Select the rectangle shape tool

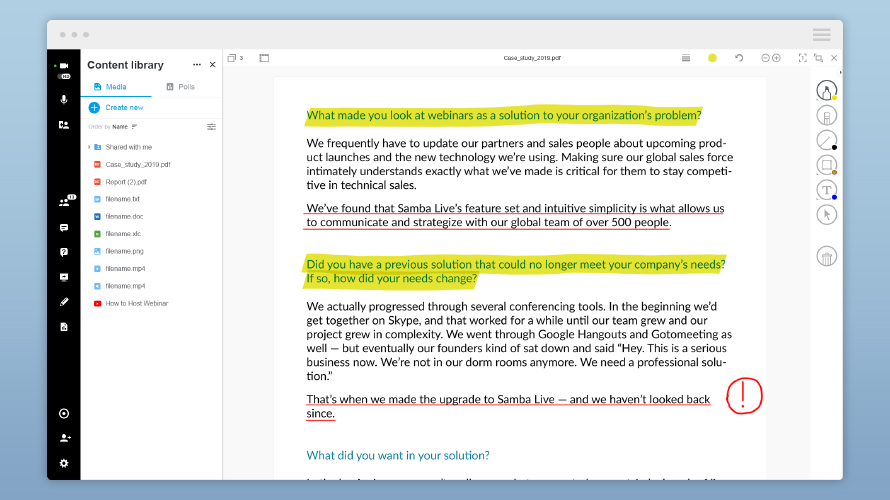tap(826, 165)
